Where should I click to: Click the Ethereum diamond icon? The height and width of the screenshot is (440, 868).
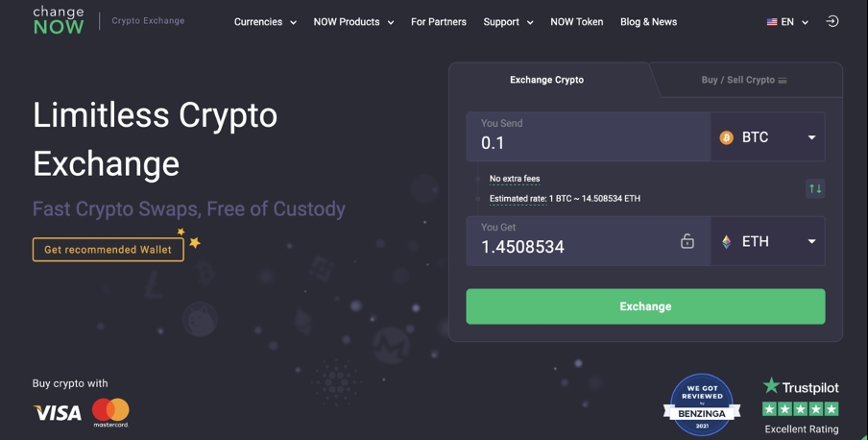[726, 241]
